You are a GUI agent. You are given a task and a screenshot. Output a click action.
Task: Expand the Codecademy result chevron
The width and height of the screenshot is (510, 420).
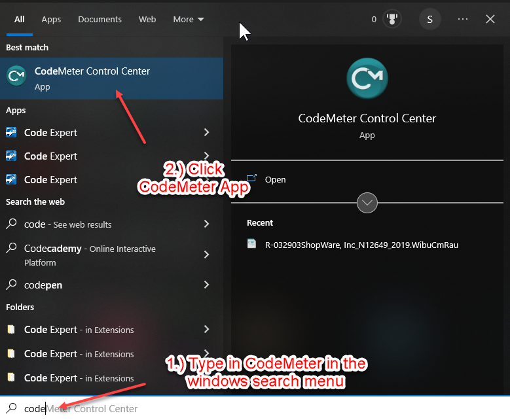coord(206,254)
